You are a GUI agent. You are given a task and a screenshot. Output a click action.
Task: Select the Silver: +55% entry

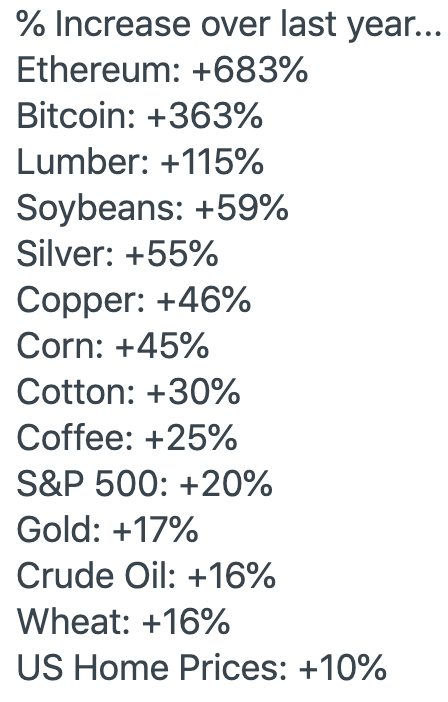point(117,254)
